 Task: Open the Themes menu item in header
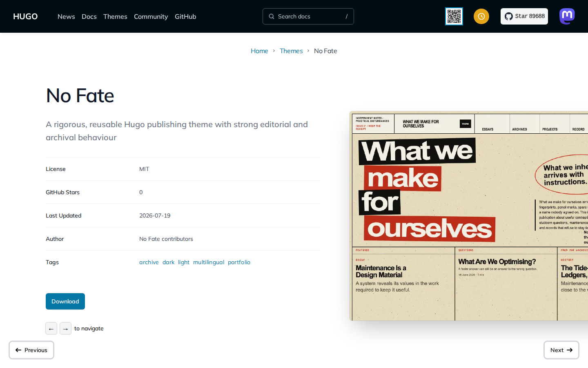115,16
